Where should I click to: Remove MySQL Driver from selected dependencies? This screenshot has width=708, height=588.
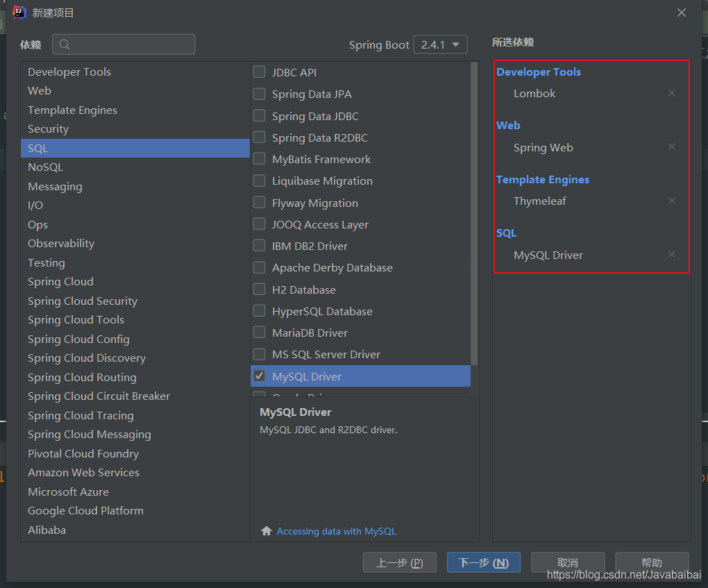click(x=672, y=254)
